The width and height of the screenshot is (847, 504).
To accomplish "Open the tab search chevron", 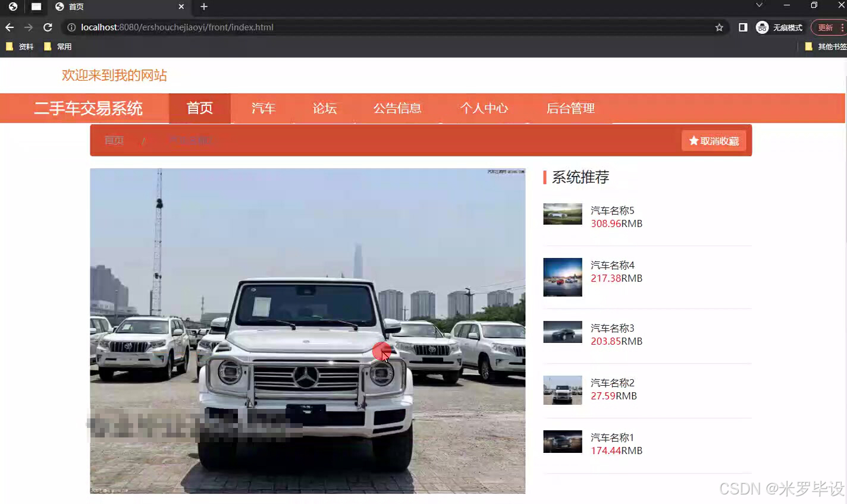I will coord(759,5).
